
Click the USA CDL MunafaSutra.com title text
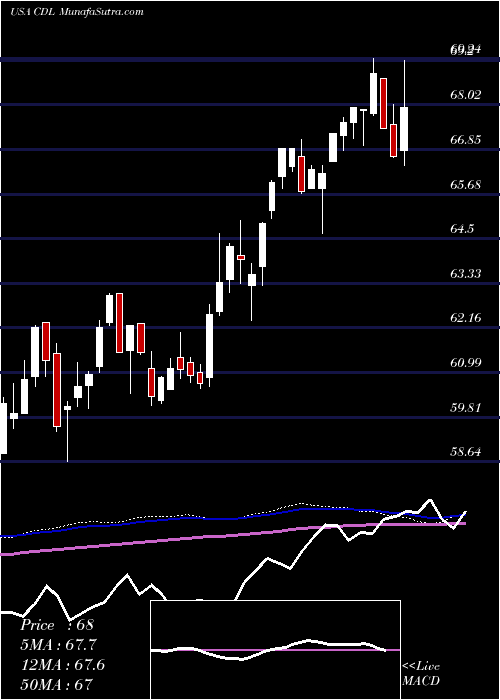(77, 12)
